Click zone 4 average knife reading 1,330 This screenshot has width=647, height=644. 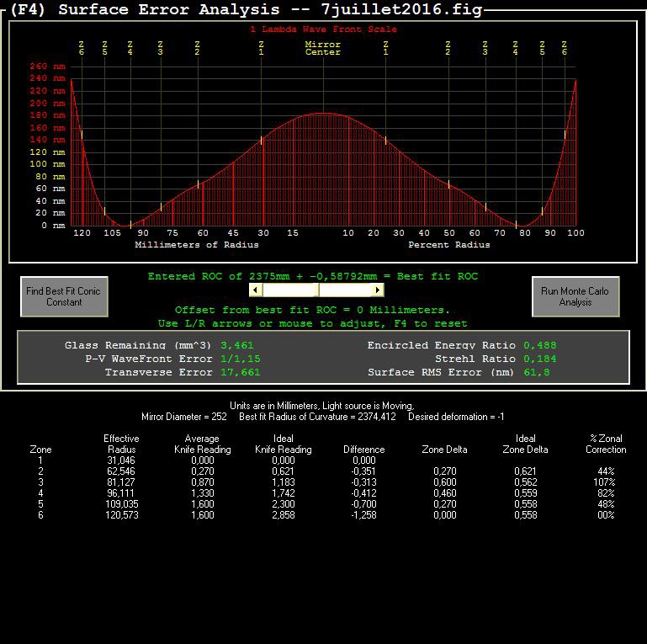tap(203, 493)
